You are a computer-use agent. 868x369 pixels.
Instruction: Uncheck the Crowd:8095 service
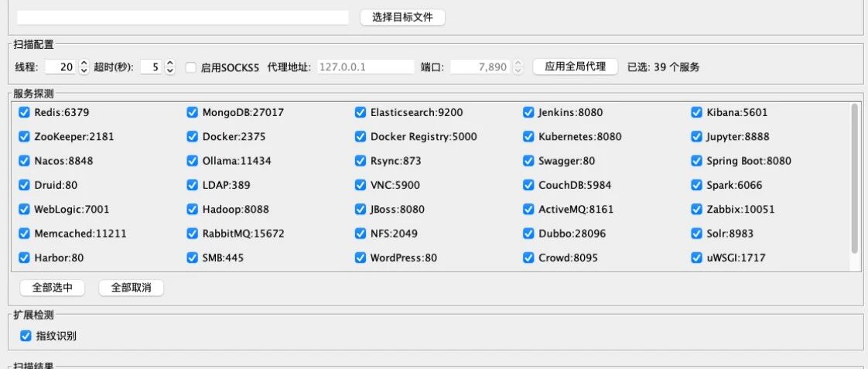(528, 258)
